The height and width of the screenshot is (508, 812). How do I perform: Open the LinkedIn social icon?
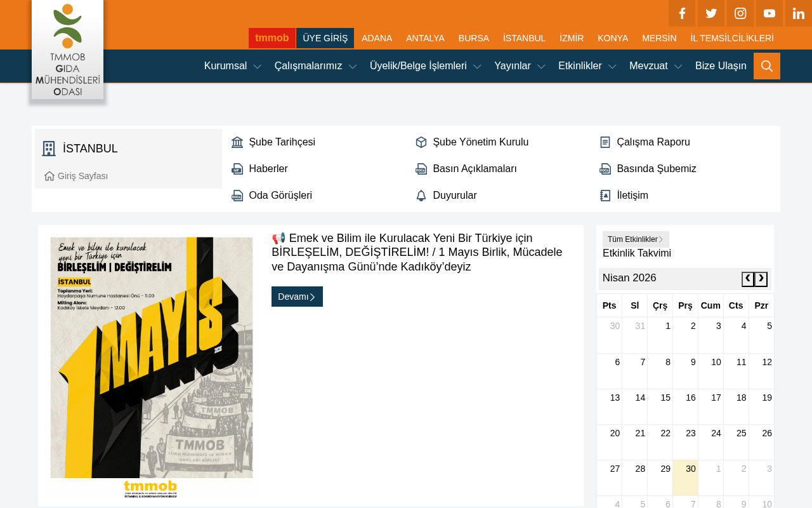[x=799, y=13]
